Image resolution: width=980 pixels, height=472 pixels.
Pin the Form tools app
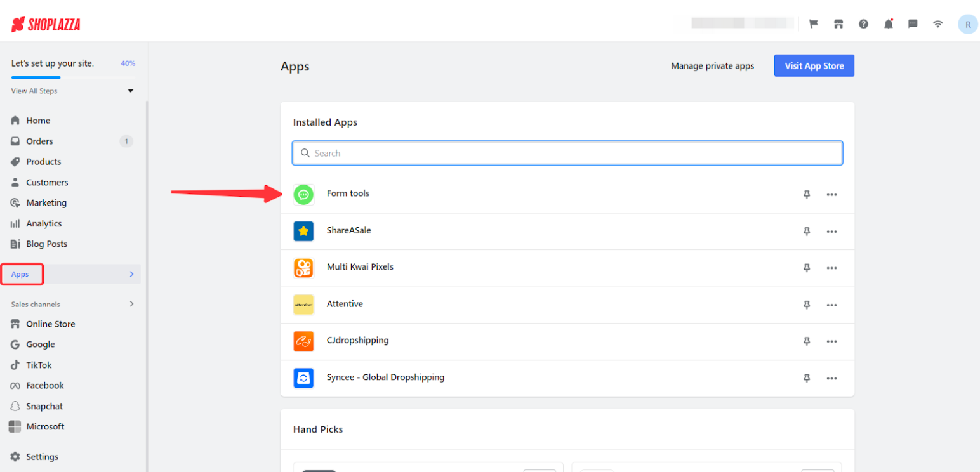807,194
